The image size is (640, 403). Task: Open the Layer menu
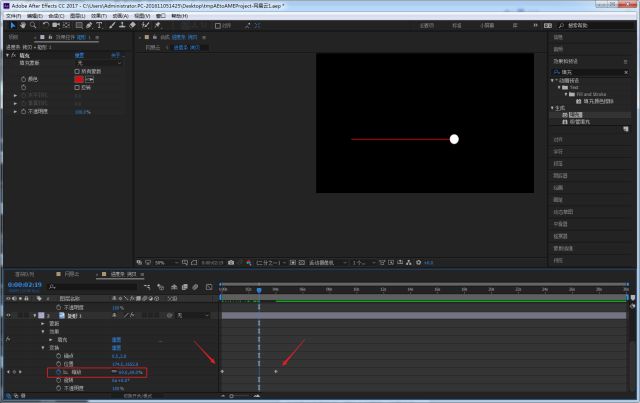point(78,16)
